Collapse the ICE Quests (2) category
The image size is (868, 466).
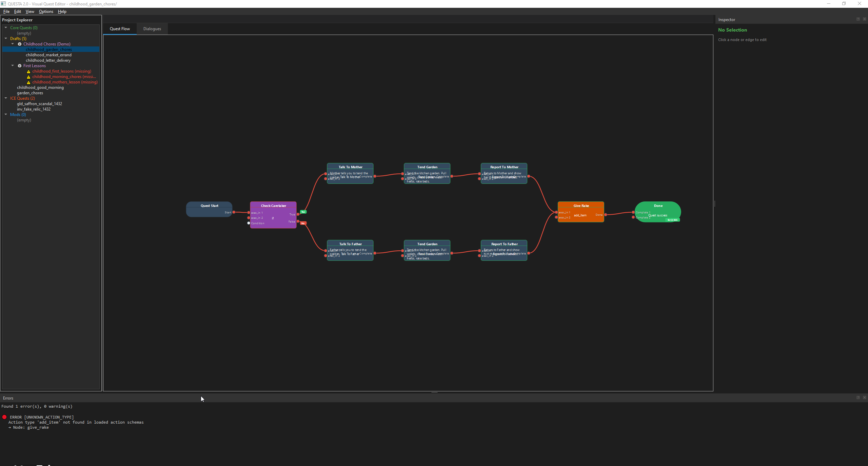click(x=6, y=98)
